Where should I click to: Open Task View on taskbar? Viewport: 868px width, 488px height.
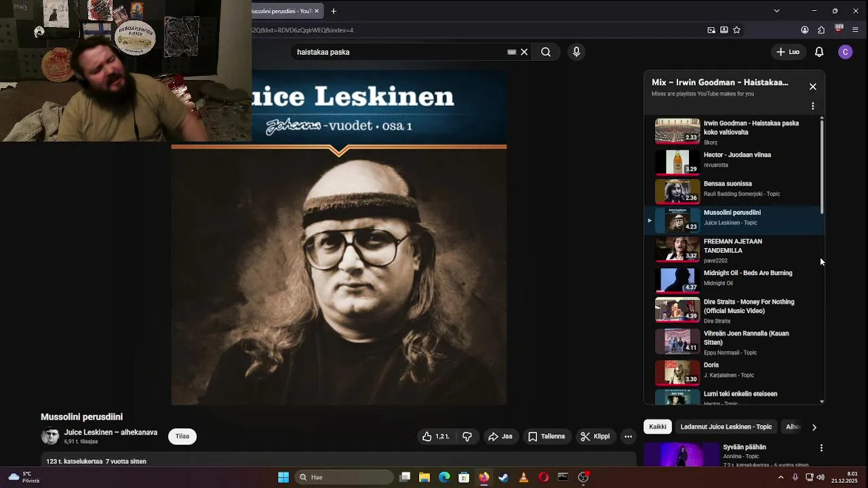click(x=405, y=477)
